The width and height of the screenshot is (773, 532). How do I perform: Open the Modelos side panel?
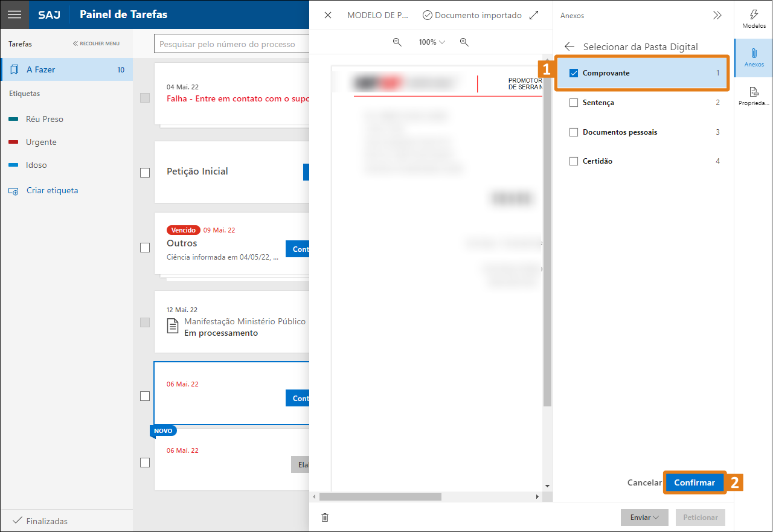pos(754,19)
